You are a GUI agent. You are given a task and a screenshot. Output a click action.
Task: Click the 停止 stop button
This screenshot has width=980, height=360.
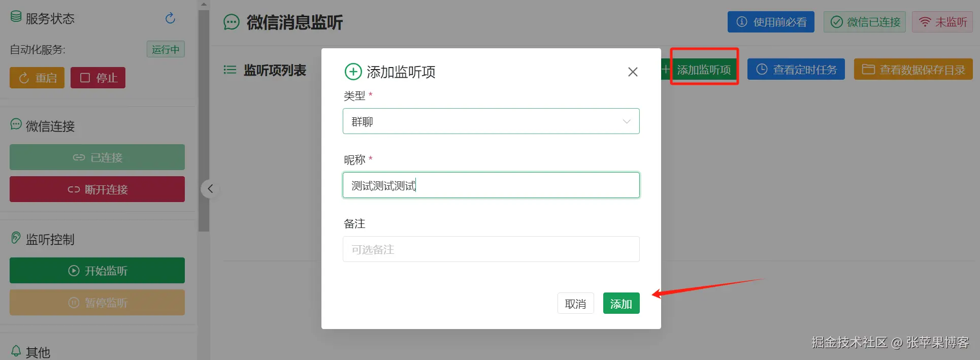click(x=98, y=78)
